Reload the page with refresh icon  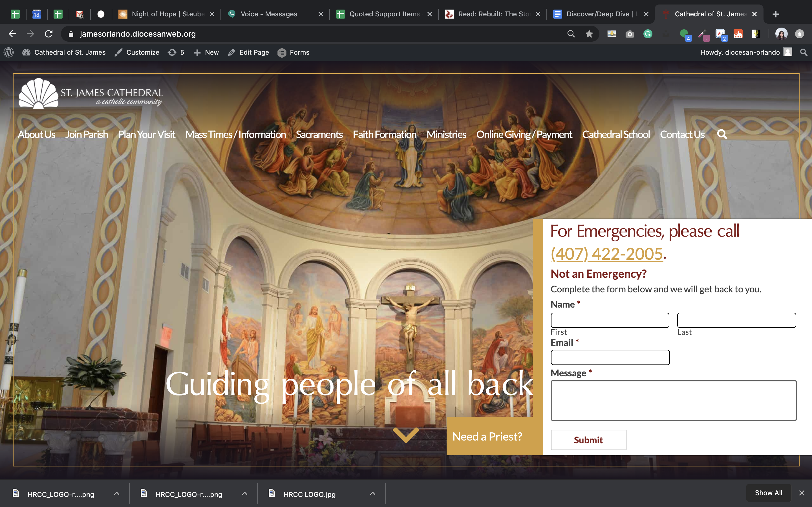point(49,34)
